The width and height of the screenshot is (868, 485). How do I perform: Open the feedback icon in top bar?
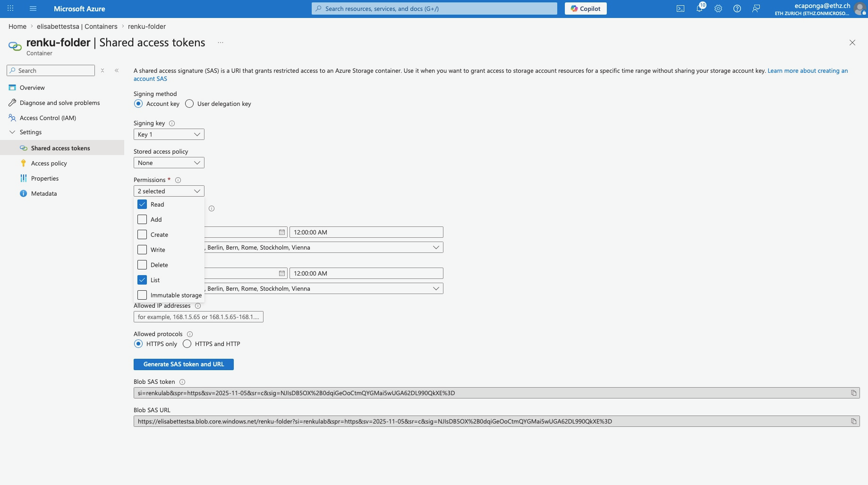pos(756,9)
